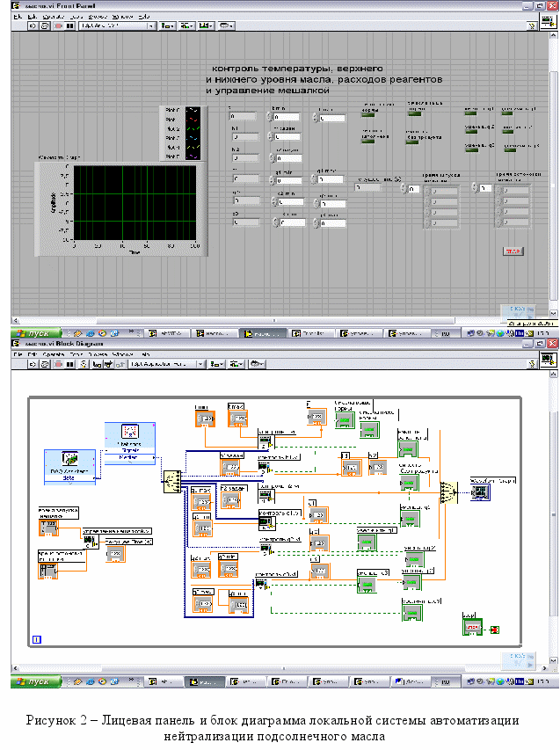
Task: Click Run arrow in Block Diagram toolbar
Action: pyautogui.click(x=33, y=365)
